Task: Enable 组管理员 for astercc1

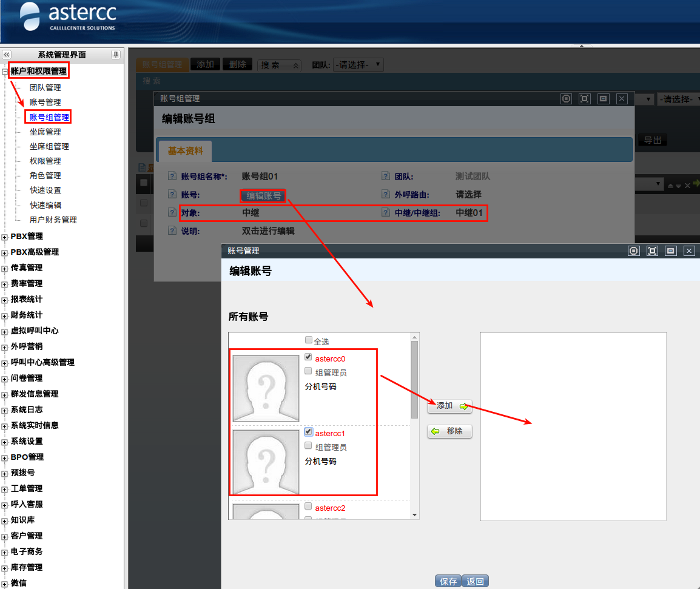Action: 308,446
